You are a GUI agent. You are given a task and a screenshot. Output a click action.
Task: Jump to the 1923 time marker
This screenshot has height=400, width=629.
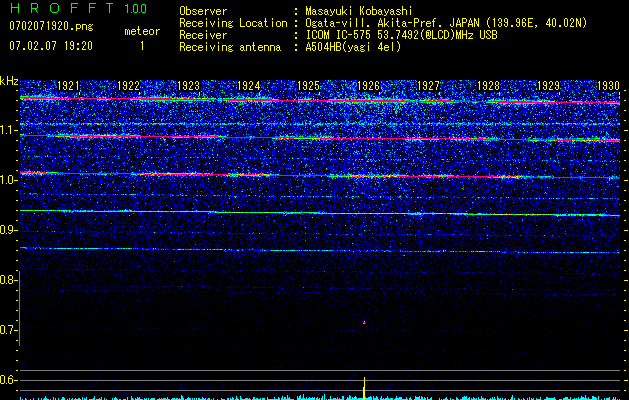[189, 86]
